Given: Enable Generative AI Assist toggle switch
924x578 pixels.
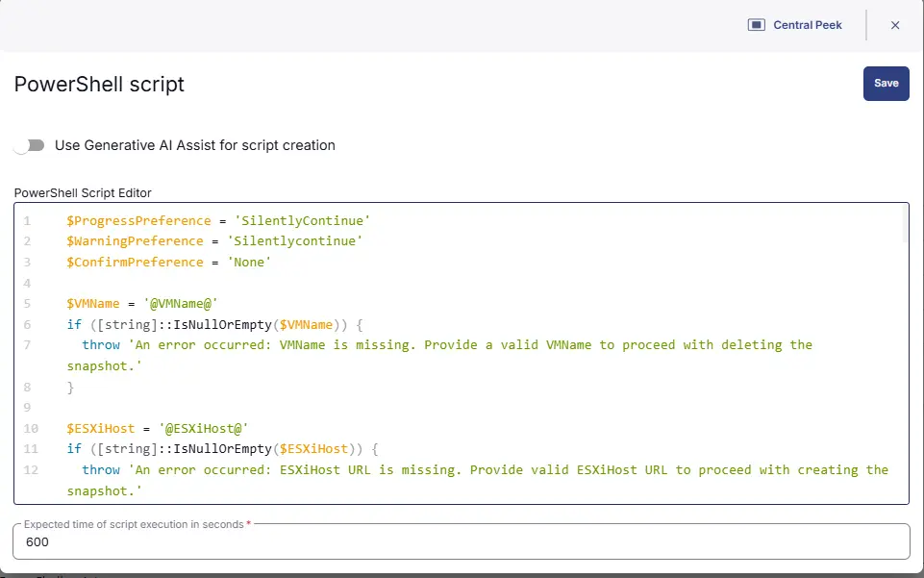Looking at the screenshot, I should click(x=30, y=145).
